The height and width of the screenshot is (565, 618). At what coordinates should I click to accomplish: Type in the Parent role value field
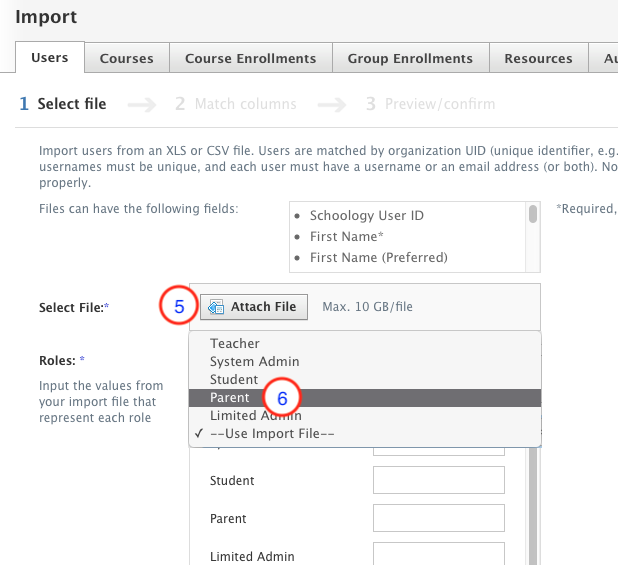pyautogui.click(x=438, y=519)
